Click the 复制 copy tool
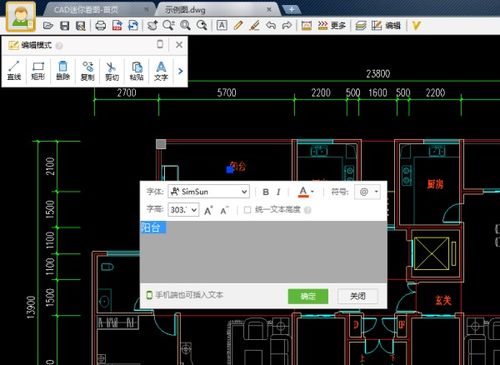This screenshot has width=500, height=365. tap(88, 71)
